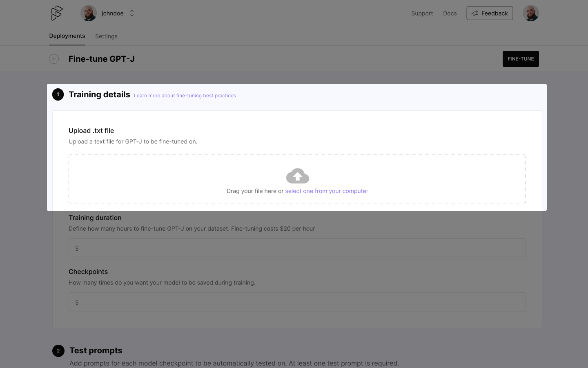
Task: Click the Feedback button label
Action: [x=494, y=13]
